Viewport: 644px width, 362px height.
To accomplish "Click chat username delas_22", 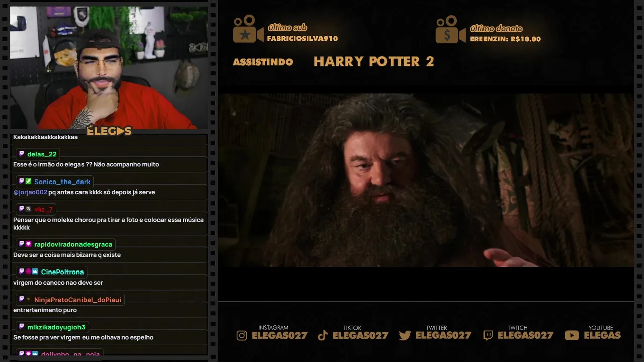I will [42, 154].
